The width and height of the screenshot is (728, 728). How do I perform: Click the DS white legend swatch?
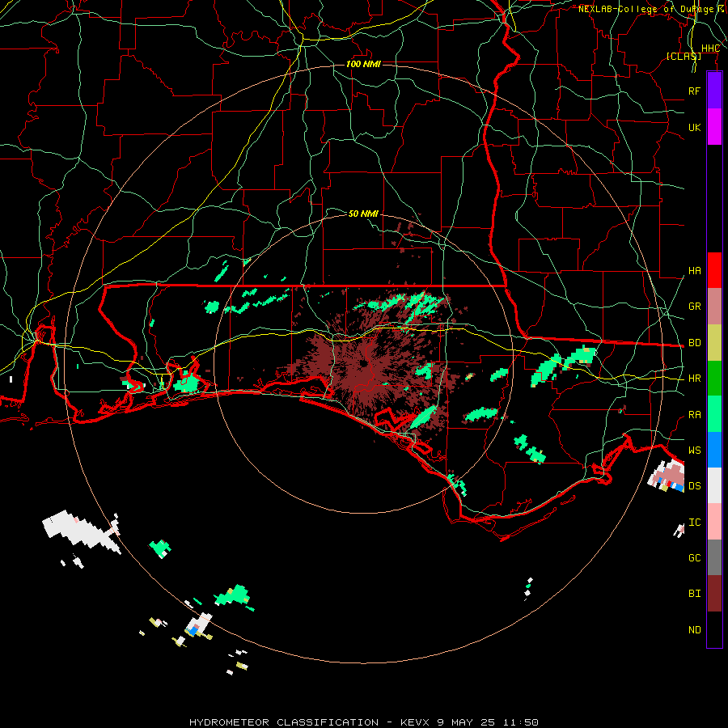(x=714, y=485)
